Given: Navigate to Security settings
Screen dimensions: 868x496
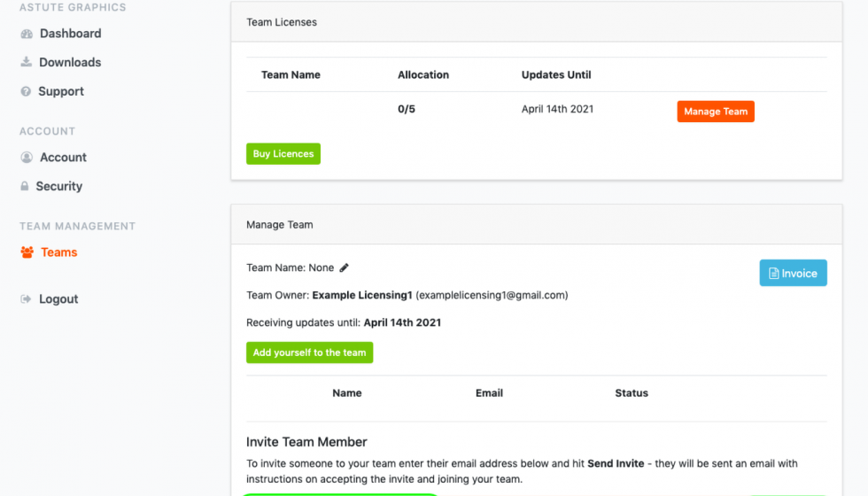Looking at the screenshot, I should [x=58, y=186].
